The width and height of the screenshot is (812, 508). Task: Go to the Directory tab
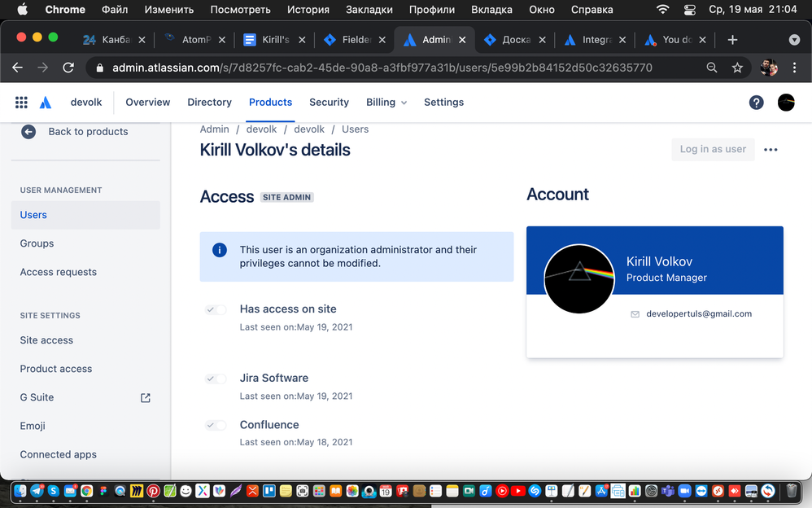[209, 102]
